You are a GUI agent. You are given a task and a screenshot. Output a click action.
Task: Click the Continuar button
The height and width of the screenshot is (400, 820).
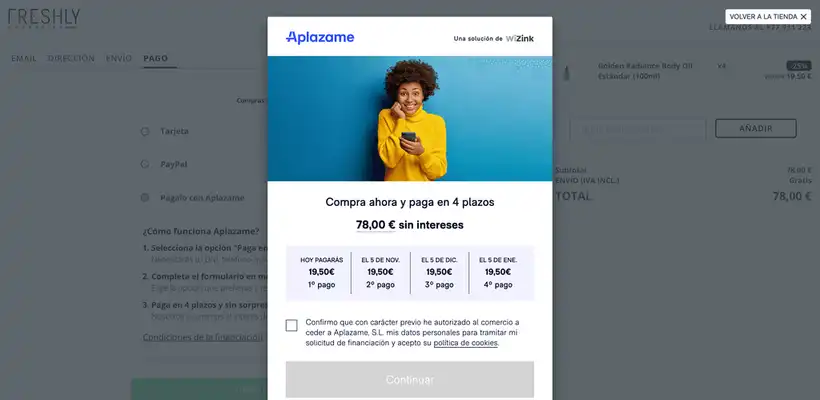click(410, 380)
